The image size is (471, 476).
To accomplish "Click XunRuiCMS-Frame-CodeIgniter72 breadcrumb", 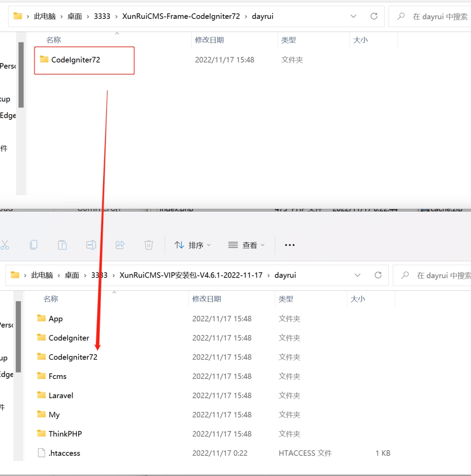I will [181, 16].
